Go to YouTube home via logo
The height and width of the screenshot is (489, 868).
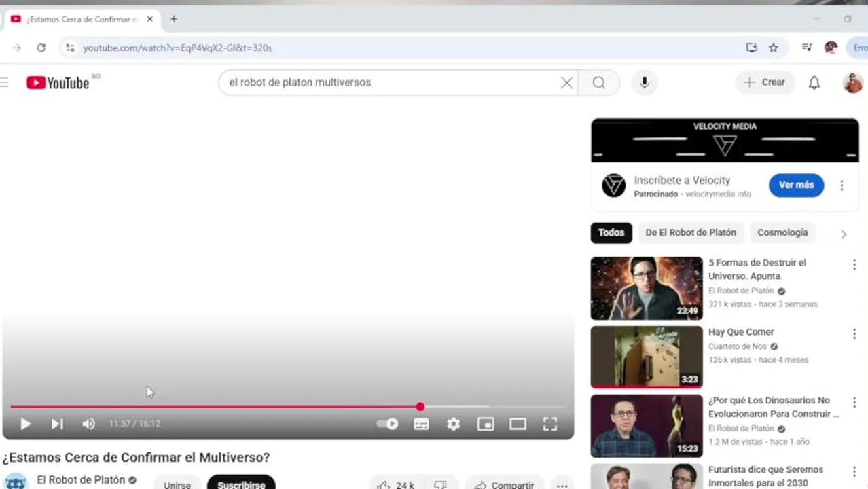click(58, 83)
